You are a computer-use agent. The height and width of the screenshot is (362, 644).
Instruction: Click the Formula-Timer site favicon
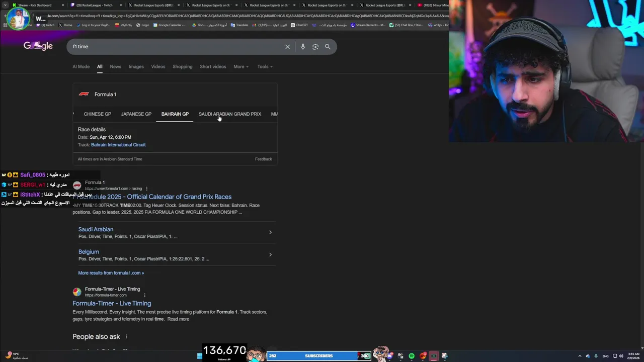click(x=77, y=292)
